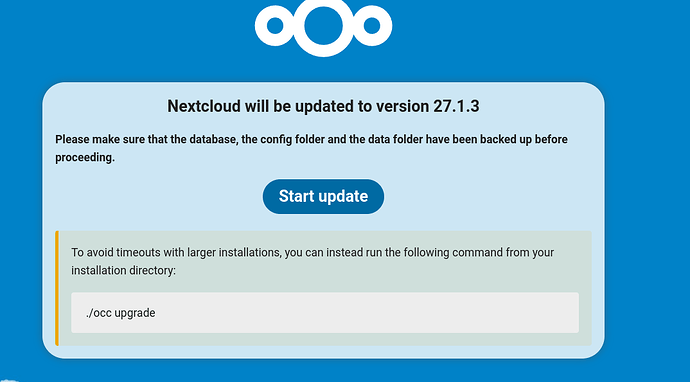Click 'data folder' in the warning text
The image size is (690, 382).
(x=395, y=140)
